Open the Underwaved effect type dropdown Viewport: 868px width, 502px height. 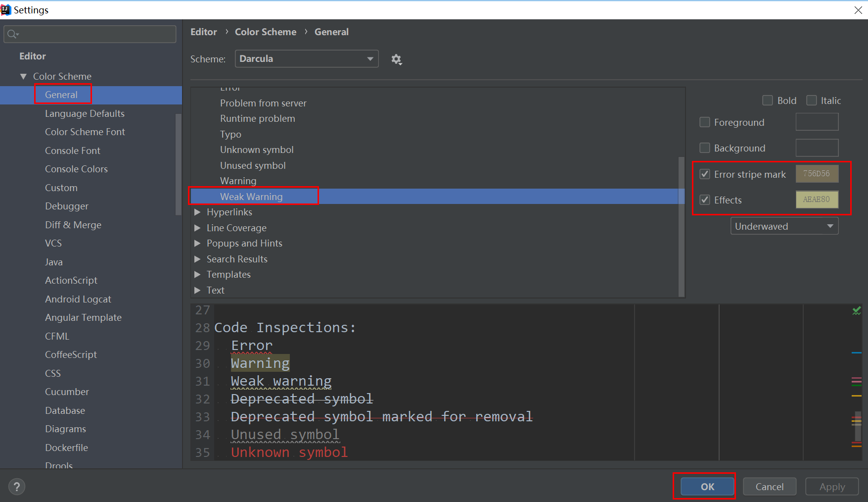784,226
